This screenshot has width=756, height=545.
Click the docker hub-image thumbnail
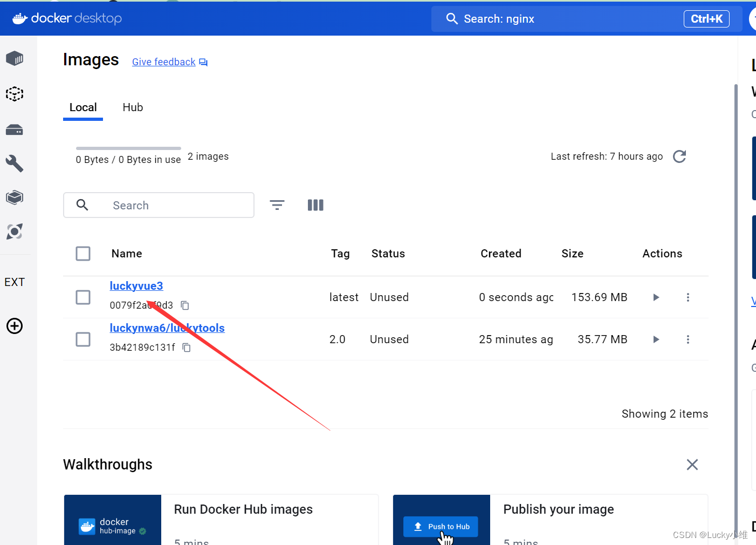coord(113,520)
